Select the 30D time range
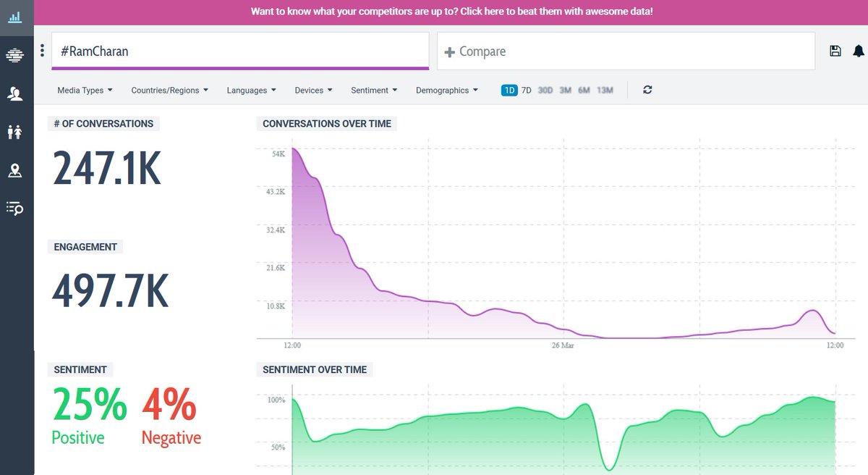The image size is (868, 475). pyautogui.click(x=545, y=91)
